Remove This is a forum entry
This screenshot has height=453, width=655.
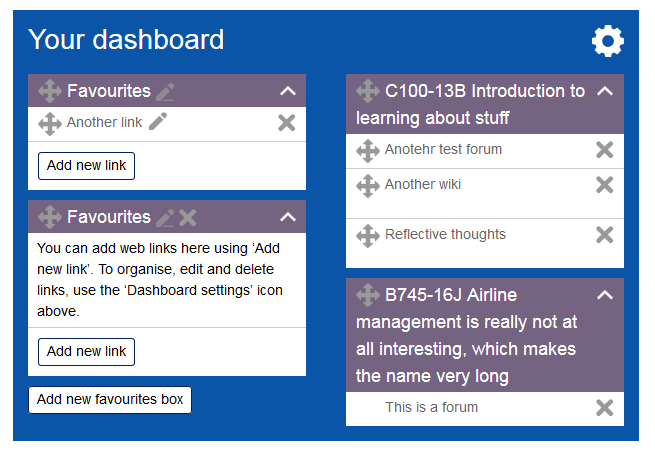604,408
